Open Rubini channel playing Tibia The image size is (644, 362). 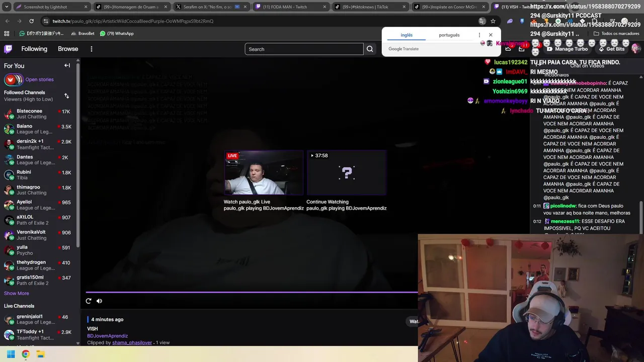coord(38,174)
